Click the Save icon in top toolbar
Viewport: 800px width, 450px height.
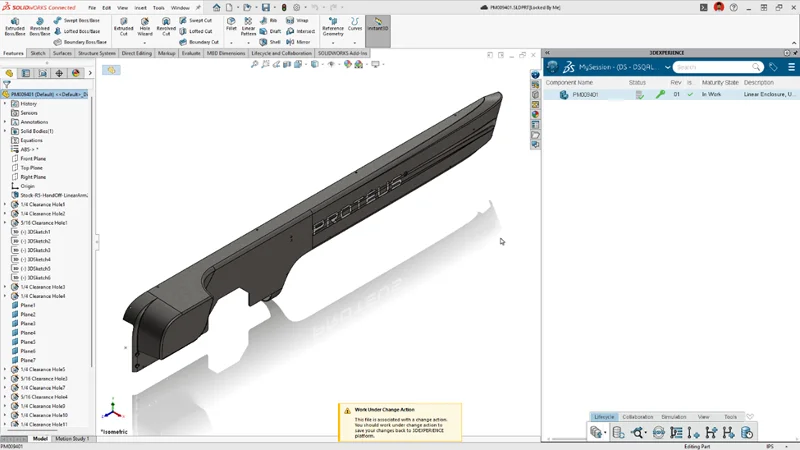(266, 8)
